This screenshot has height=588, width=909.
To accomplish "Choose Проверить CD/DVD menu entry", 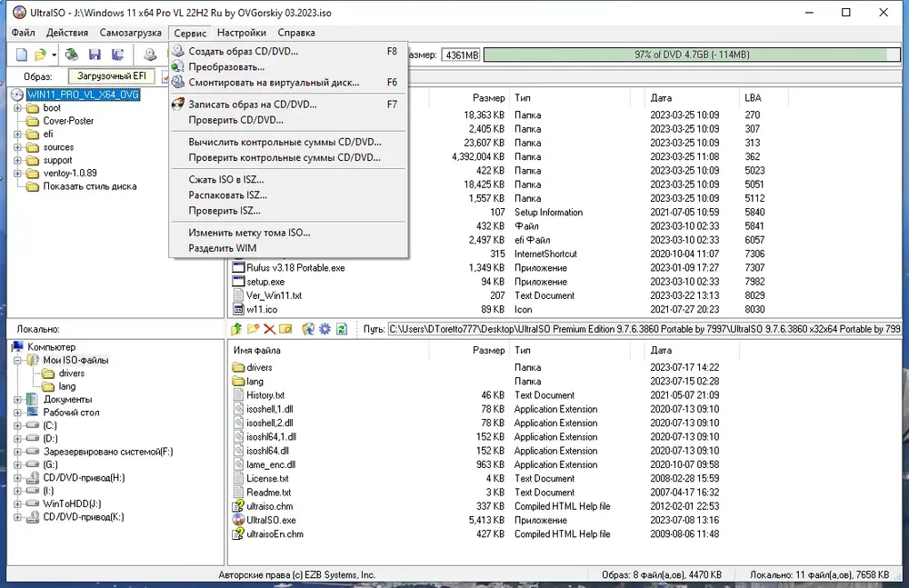I will [x=289, y=120].
